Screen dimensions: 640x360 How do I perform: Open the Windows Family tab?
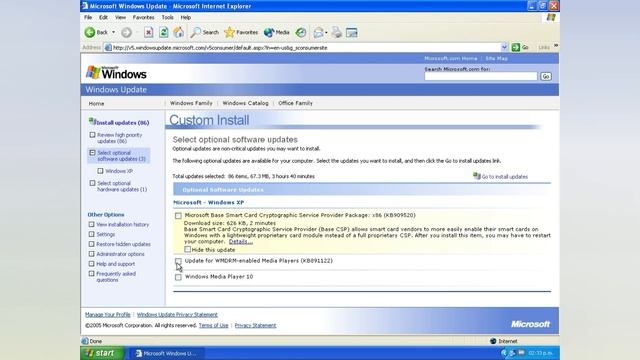191,103
